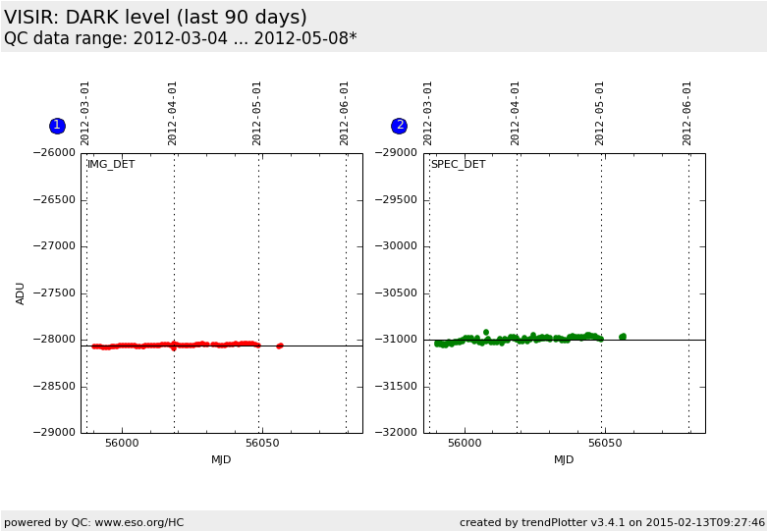
Task: Click the isolated red point in IMG_DET plot
Action: click(x=279, y=346)
